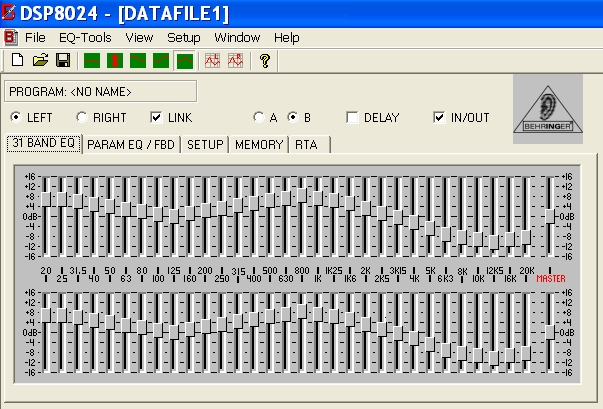
Task: Click the lower-row 4K fader knob
Action: tap(414, 338)
